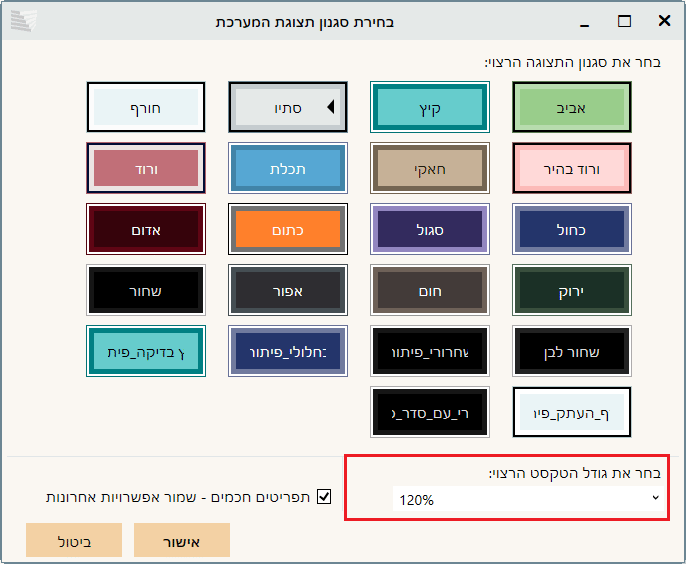
Task: Cancel with the ביטול button
Action: 74,540
